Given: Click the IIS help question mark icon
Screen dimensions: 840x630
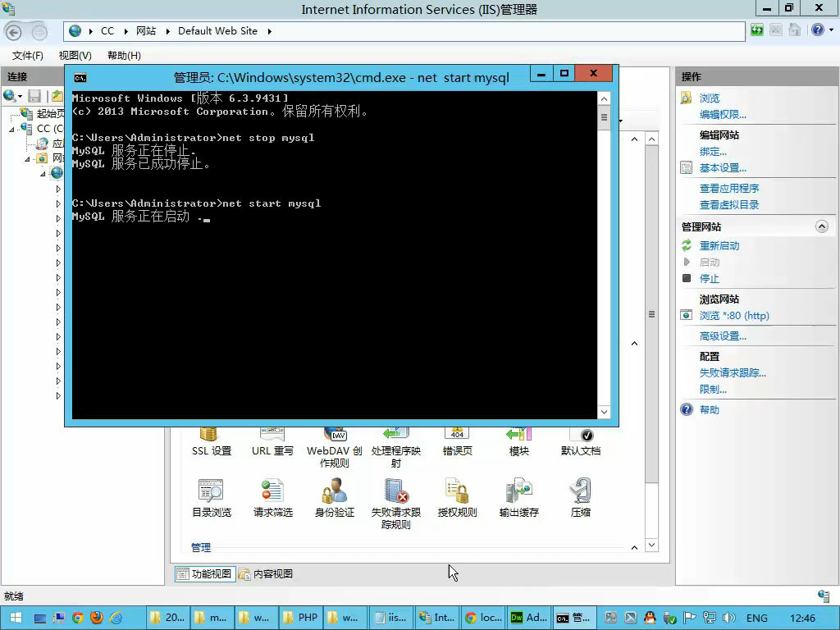Looking at the screenshot, I should pos(817,30).
